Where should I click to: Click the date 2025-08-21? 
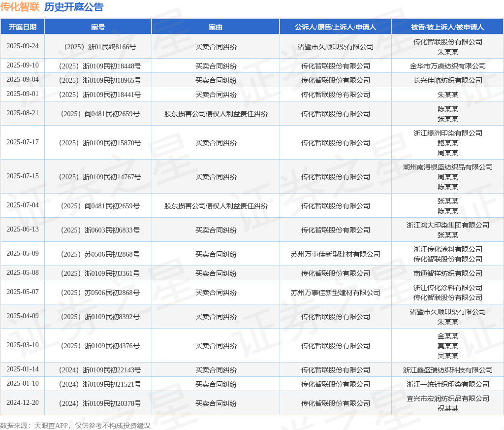coord(23,113)
